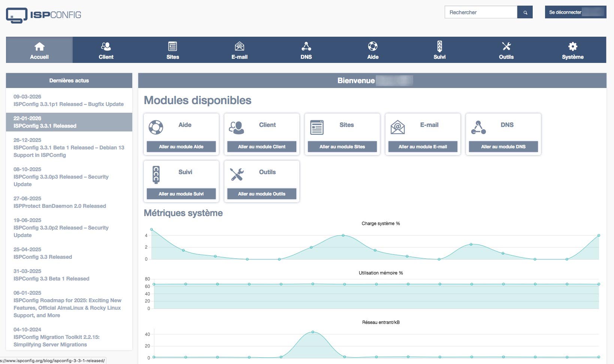Click the Dernières actus panel header
The image size is (614, 364).
pyautogui.click(x=69, y=81)
